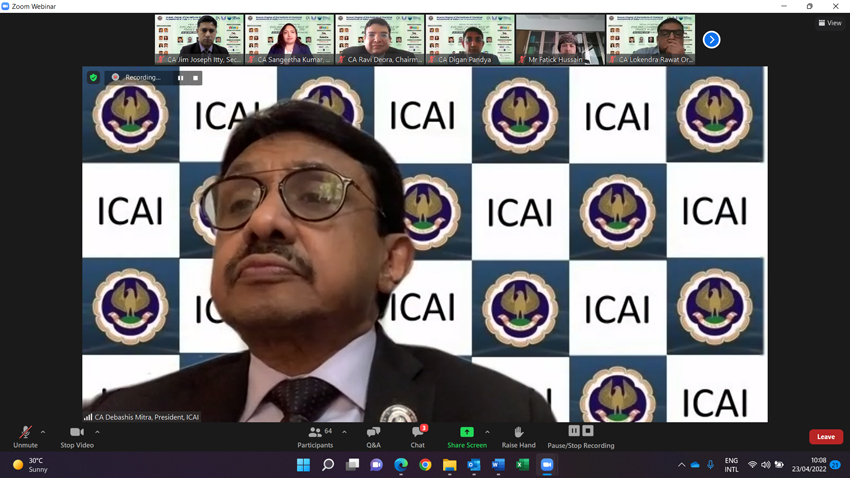Viewport: 850px width, 478px height.
Task: Pause recording in the top-left indicator
Action: point(181,78)
